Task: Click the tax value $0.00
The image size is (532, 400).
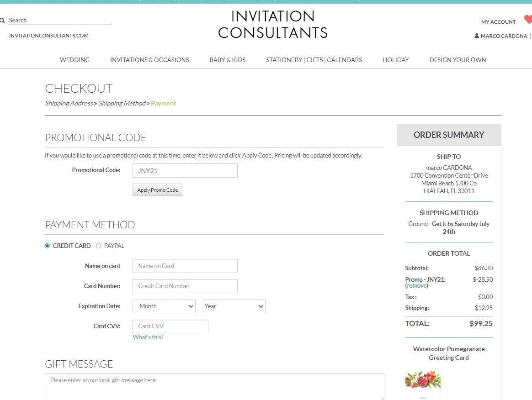Action: pos(485,297)
